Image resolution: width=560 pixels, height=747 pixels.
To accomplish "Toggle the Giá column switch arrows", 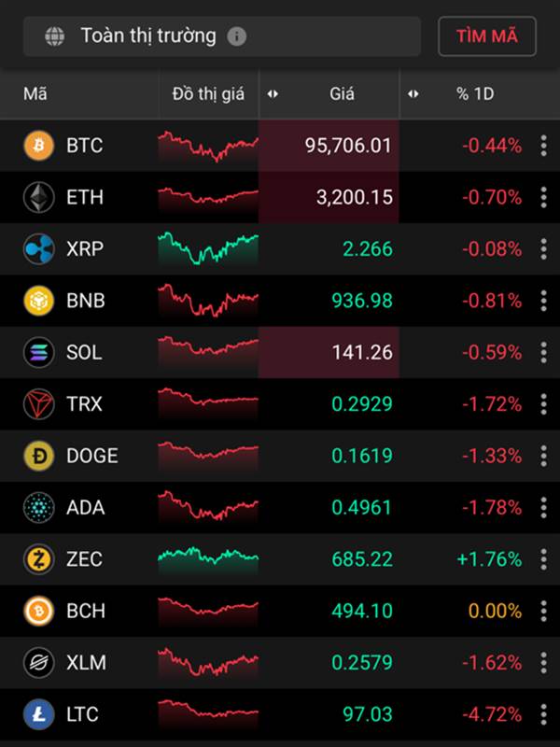I will (273, 93).
